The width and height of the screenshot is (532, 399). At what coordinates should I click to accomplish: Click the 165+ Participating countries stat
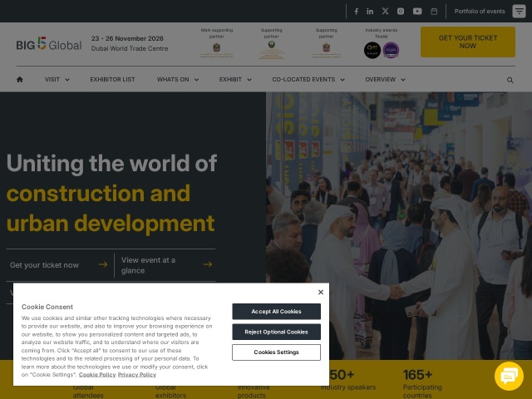(422, 384)
